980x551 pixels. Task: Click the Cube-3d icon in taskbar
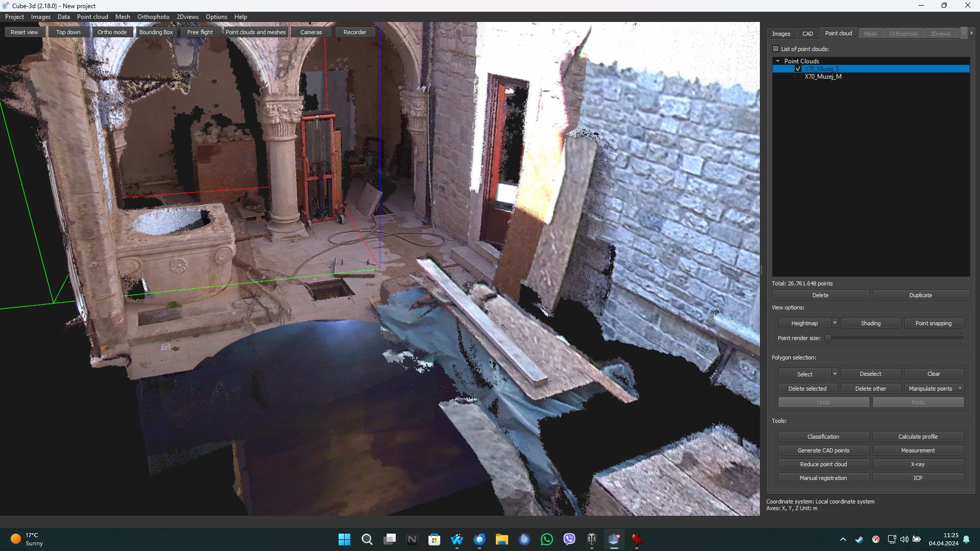tap(614, 539)
